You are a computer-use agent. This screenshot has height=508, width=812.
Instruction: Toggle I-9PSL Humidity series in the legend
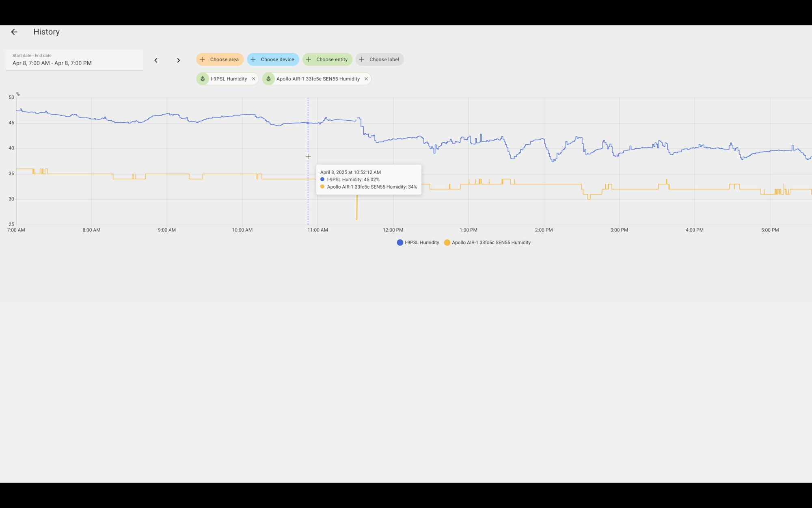(421, 243)
